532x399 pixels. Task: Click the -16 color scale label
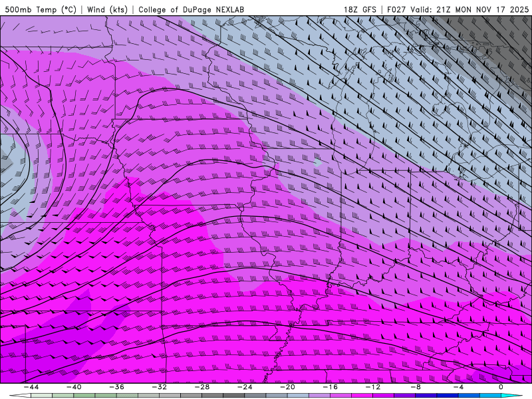tap(331, 387)
